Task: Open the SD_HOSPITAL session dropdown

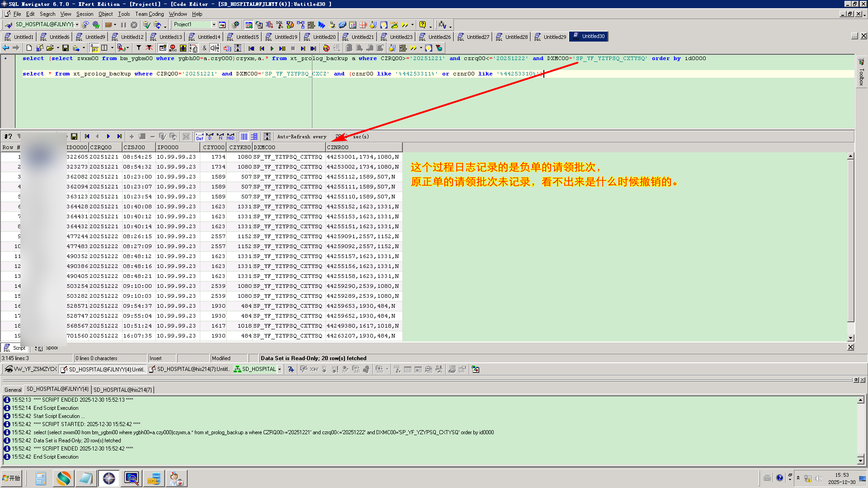Action: [77, 25]
